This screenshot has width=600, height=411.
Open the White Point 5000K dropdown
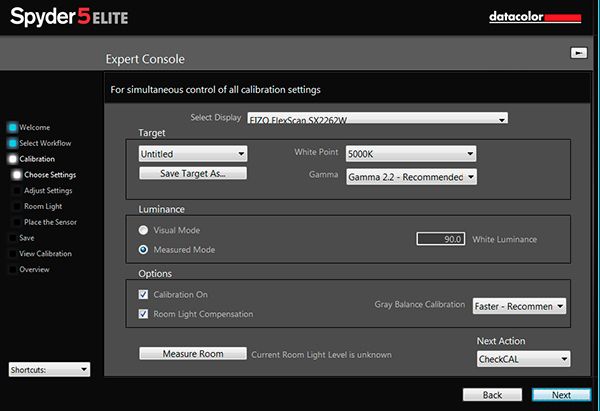411,154
